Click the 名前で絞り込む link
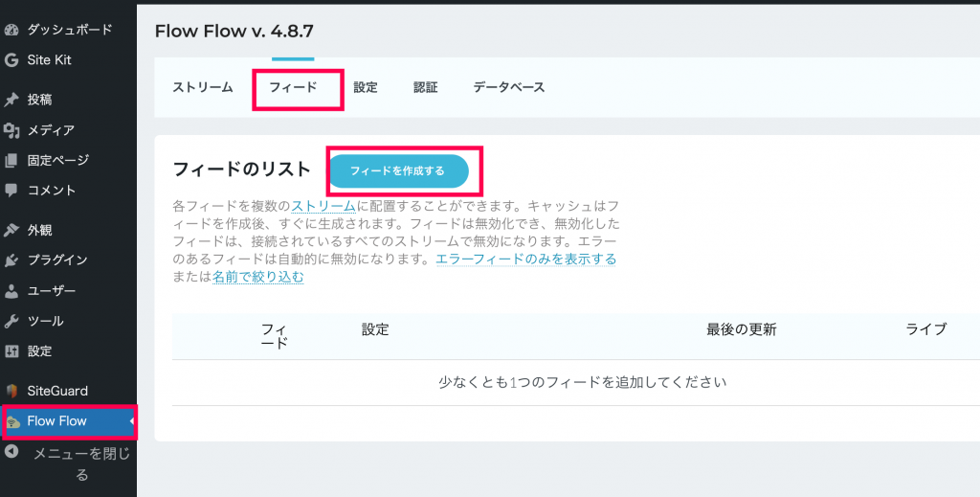Screen dimensions: 980x497 258,277
